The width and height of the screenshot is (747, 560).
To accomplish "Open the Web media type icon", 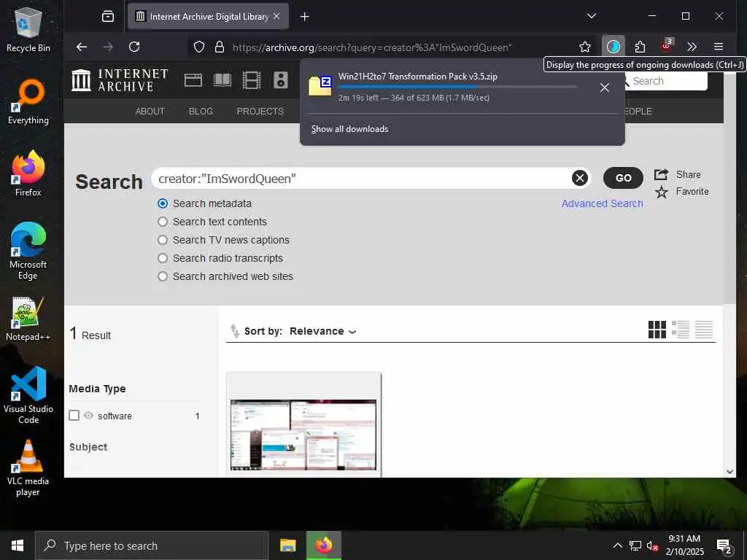I will tap(193, 80).
